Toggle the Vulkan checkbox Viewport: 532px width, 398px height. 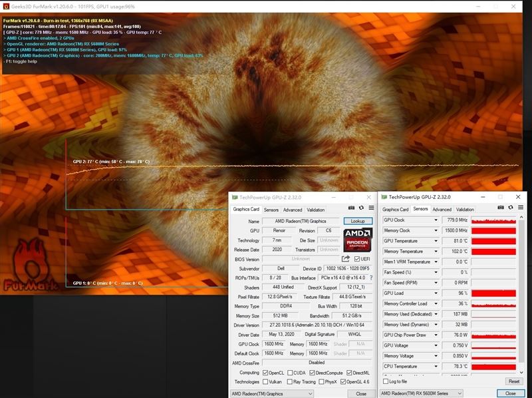tap(265, 382)
